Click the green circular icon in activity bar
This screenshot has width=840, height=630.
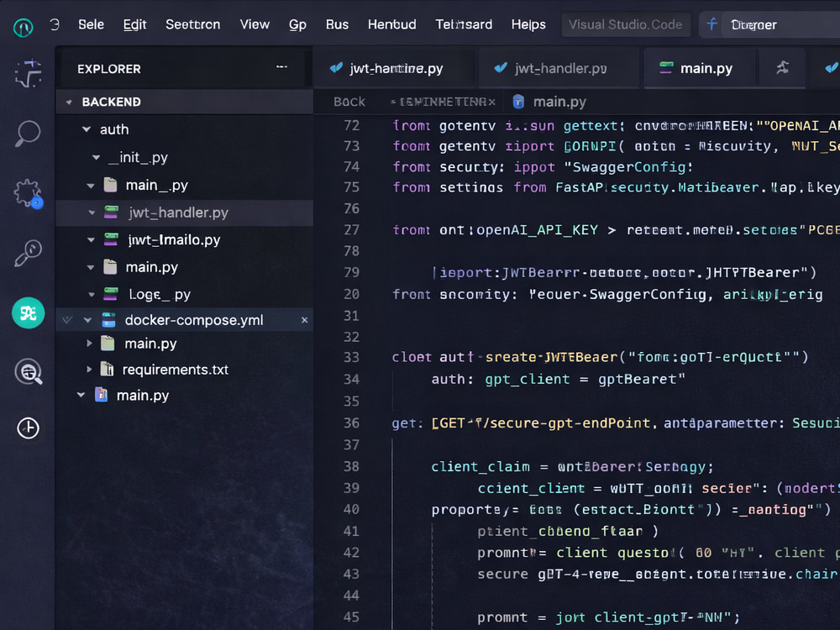point(28,312)
